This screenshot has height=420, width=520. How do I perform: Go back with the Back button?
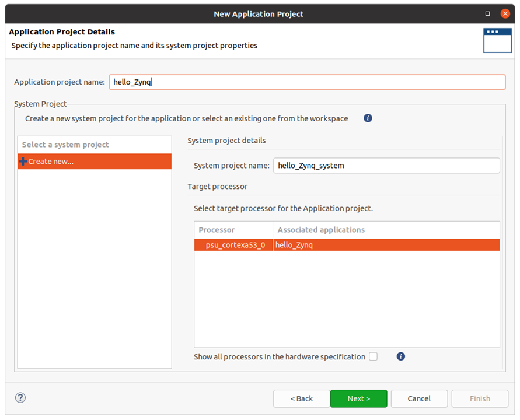(302, 398)
